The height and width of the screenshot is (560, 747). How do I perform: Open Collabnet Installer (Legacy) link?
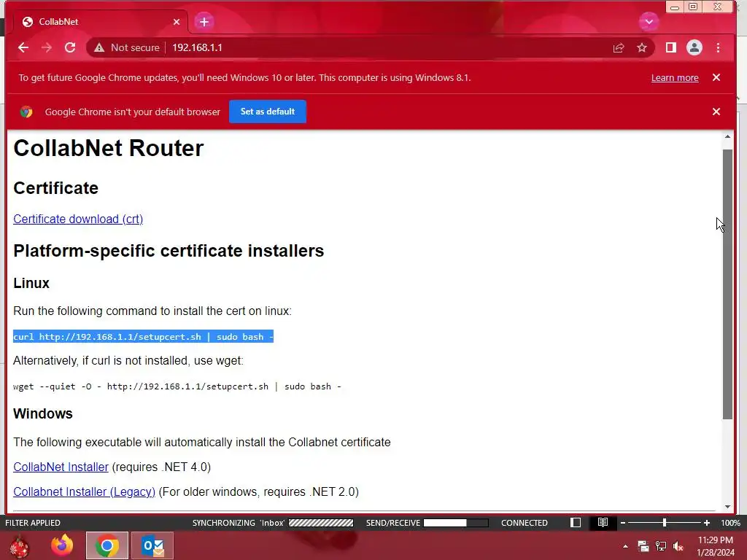point(85,492)
